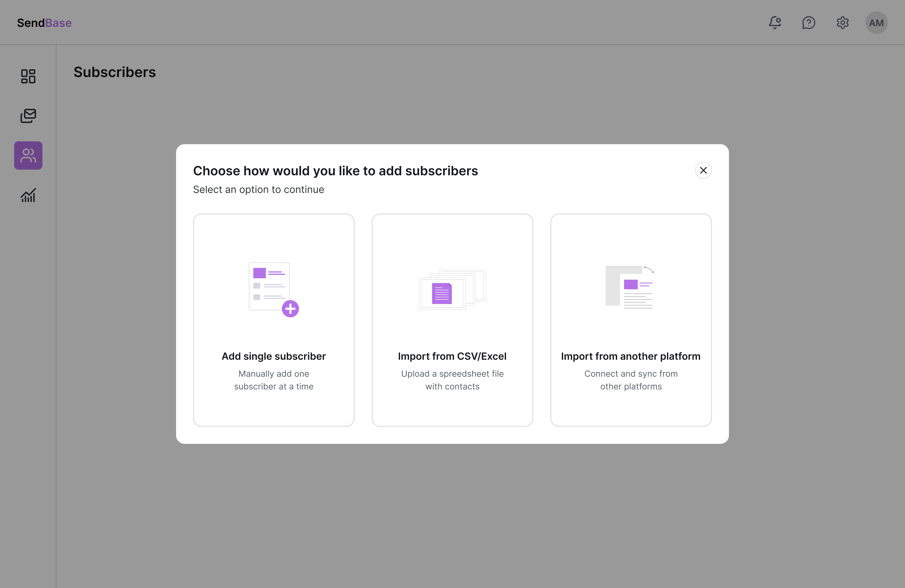Select the email campaigns icon in sidebar
The width and height of the screenshot is (905, 588).
(28, 116)
